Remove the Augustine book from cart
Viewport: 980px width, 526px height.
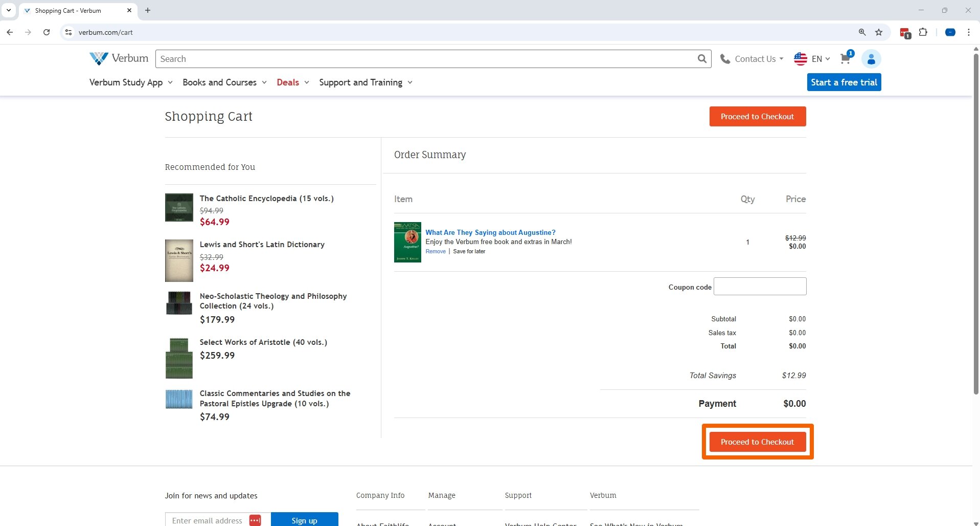pos(436,251)
